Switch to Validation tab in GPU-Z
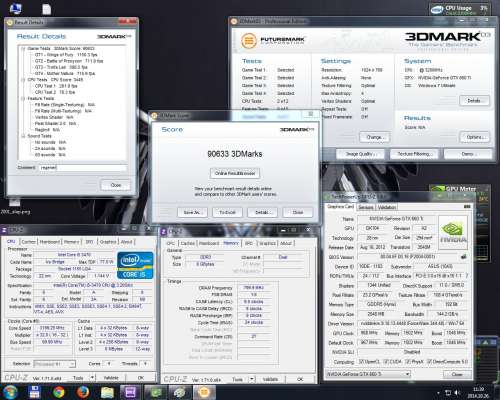The image size is (500, 400). coord(386,207)
